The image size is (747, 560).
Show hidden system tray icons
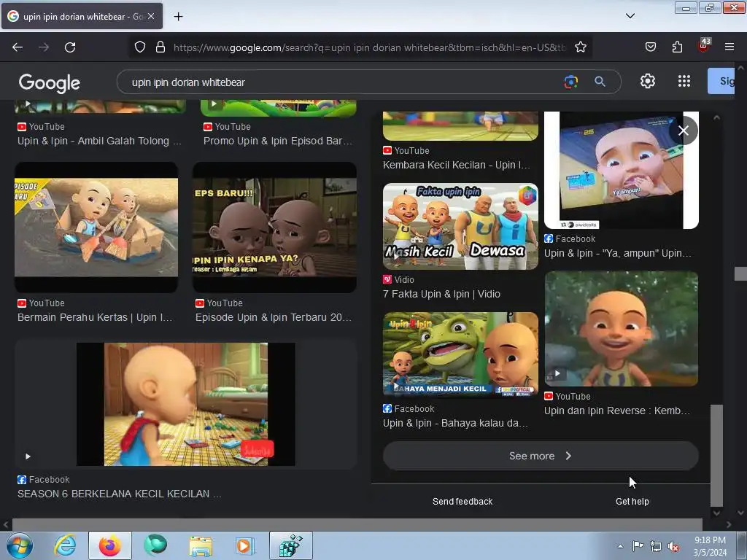pos(620,546)
